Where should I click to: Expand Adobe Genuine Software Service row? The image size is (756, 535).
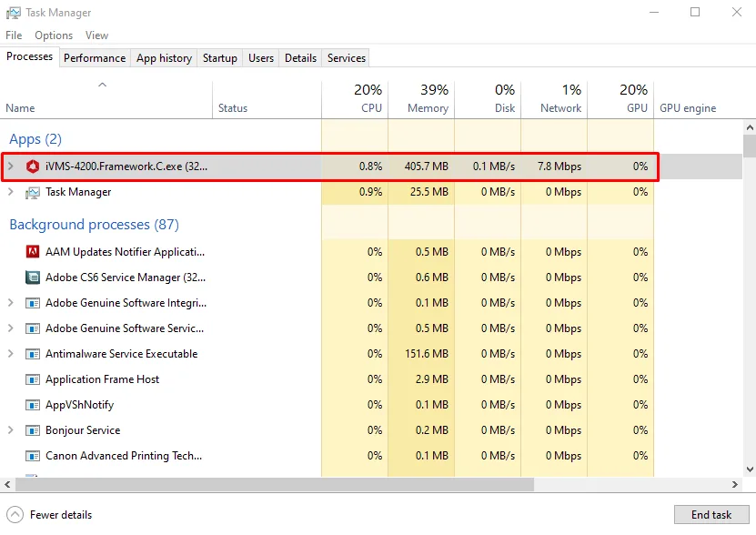pyautogui.click(x=11, y=328)
